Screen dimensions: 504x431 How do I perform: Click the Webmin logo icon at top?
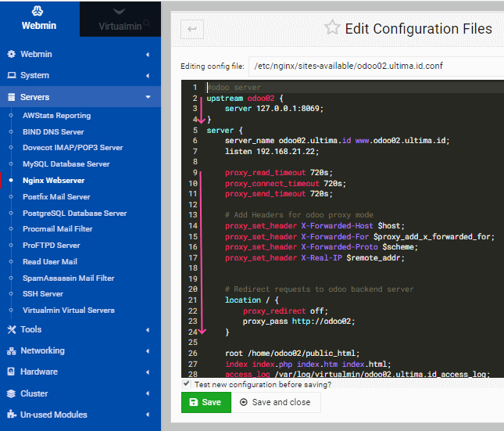(38, 11)
